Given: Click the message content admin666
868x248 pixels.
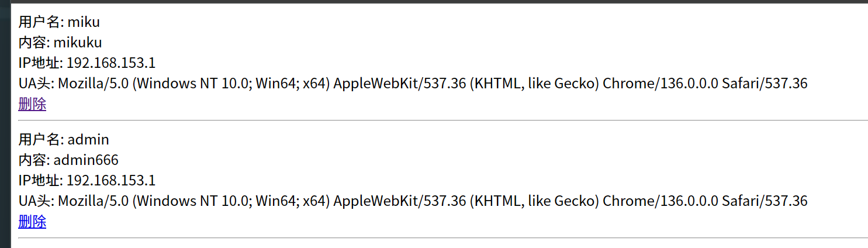Looking at the screenshot, I should point(86,160).
